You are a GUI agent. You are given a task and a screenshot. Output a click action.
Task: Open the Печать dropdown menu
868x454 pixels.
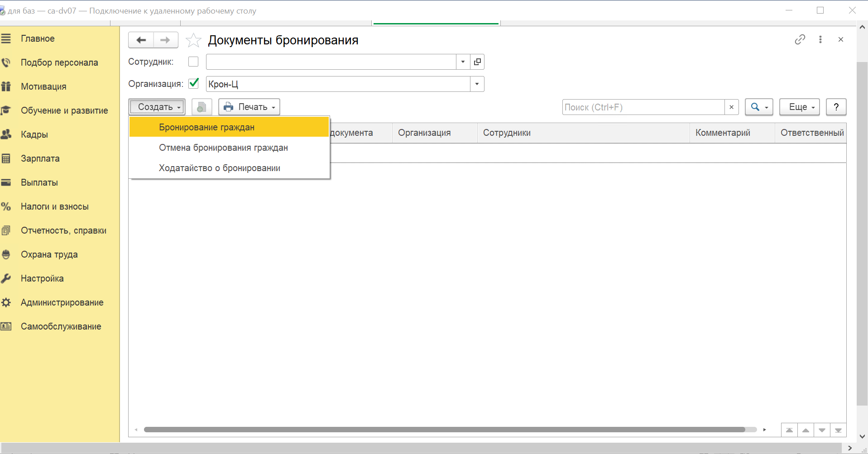coord(249,107)
